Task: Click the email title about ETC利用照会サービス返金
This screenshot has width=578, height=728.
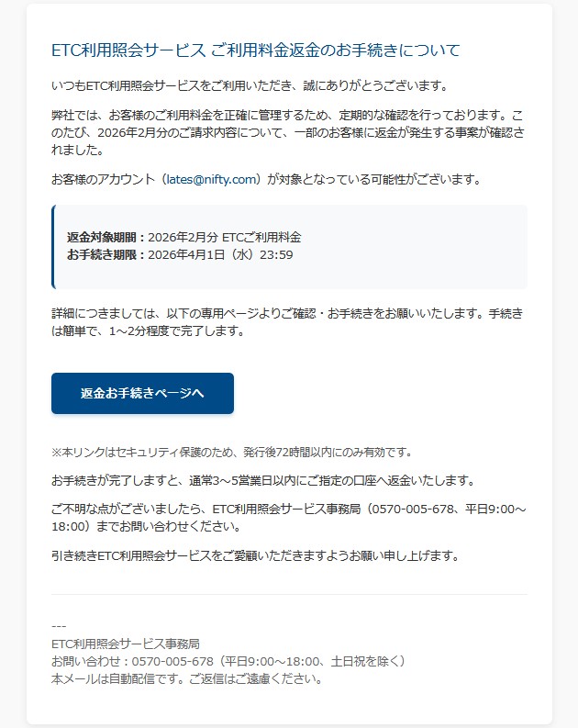Action: pos(256,50)
